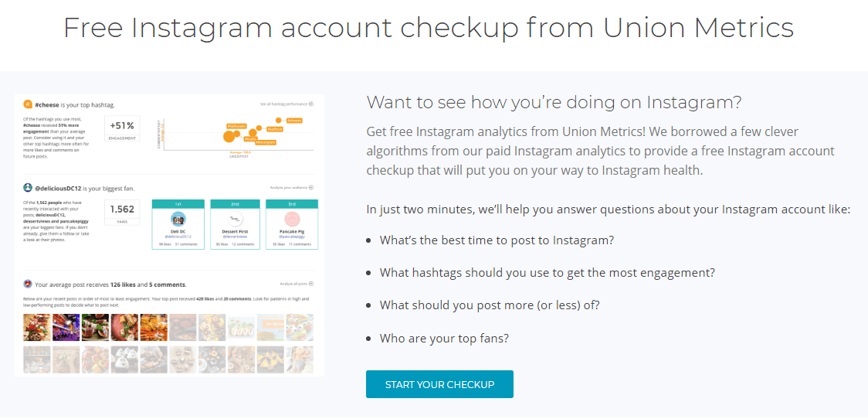This screenshot has width=868, height=419.
Task: Click the 1st place fan card header
Action: click(x=178, y=203)
